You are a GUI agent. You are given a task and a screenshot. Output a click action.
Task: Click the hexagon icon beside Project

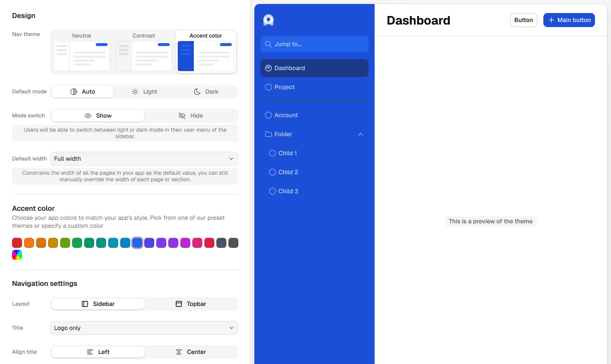[x=268, y=87]
